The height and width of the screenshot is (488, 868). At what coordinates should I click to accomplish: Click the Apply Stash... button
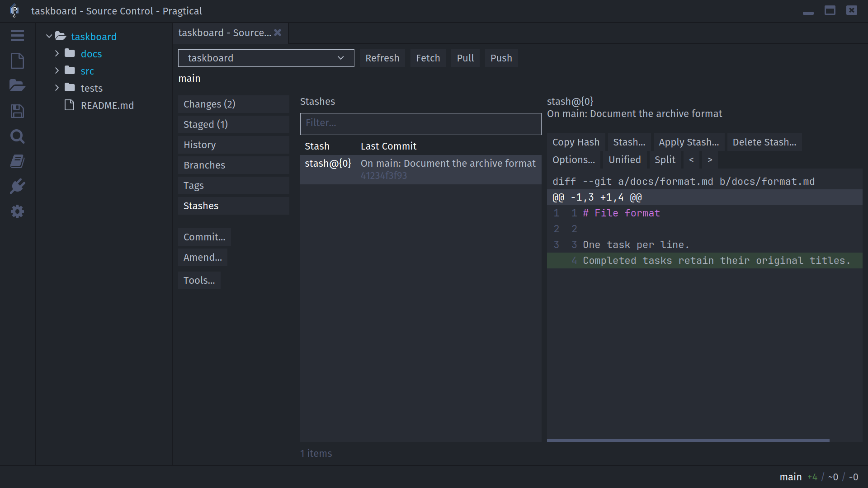pyautogui.click(x=689, y=142)
